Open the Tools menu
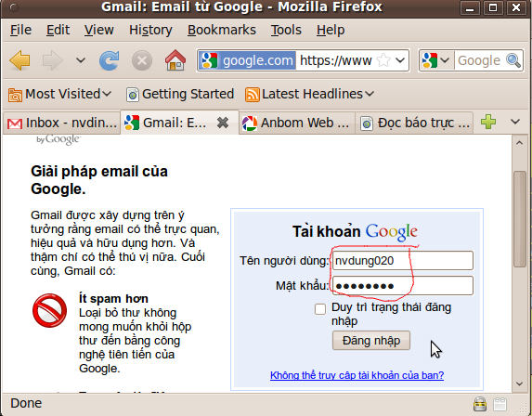The width and height of the screenshot is (532, 416). [286, 30]
